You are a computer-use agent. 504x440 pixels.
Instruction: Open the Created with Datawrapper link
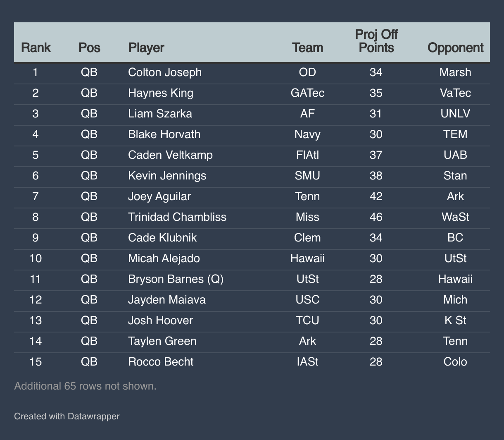coord(67,416)
